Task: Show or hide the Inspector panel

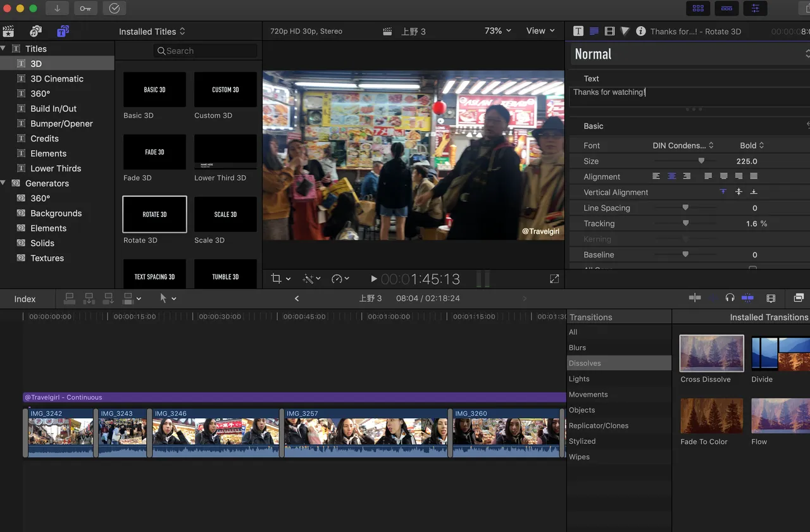Action: pos(755,8)
